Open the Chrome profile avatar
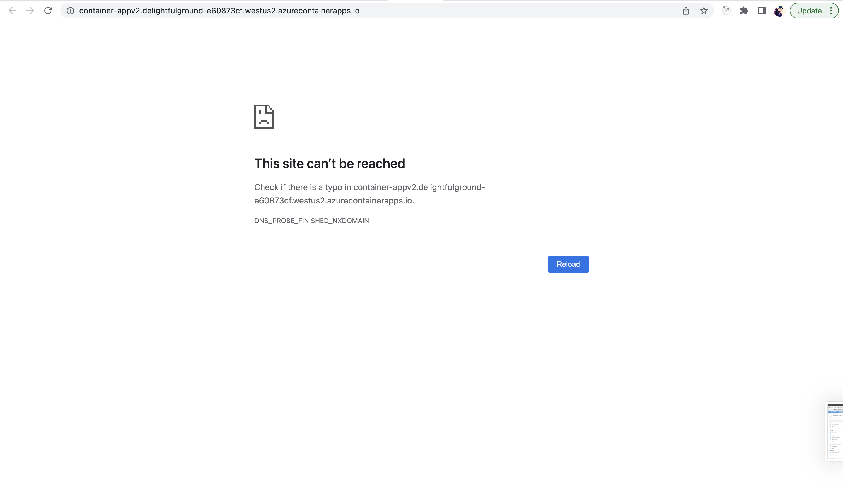 point(779,11)
